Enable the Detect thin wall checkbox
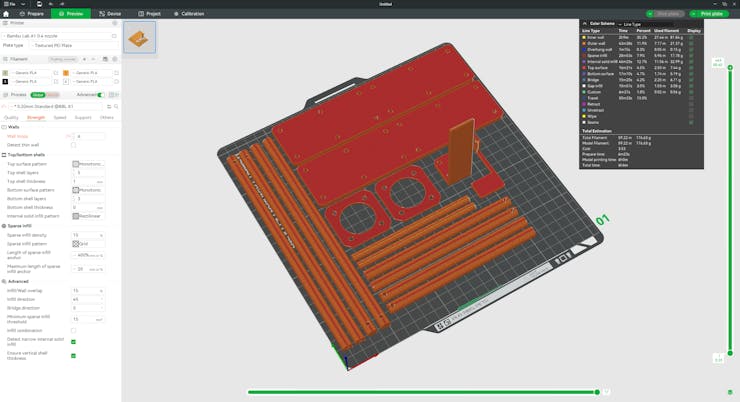740x402 pixels. click(73, 145)
